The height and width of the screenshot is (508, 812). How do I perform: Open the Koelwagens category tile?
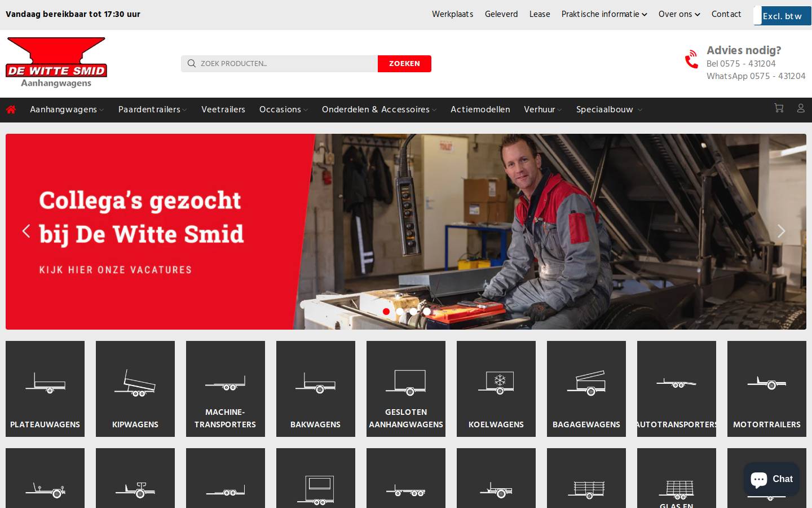coord(496,389)
